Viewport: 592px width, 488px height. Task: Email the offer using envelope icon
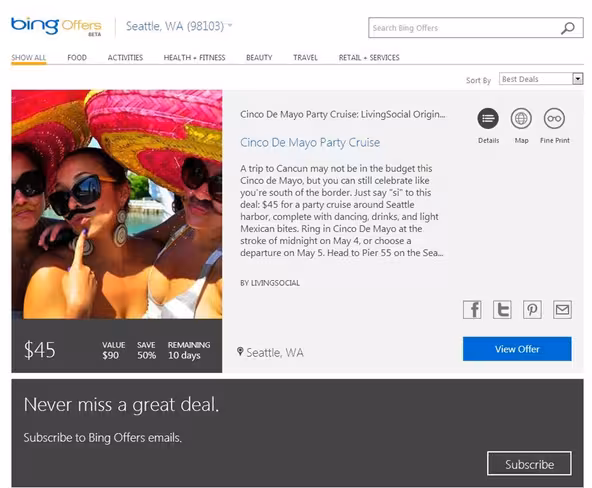pyautogui.click(x=562, y=310)
